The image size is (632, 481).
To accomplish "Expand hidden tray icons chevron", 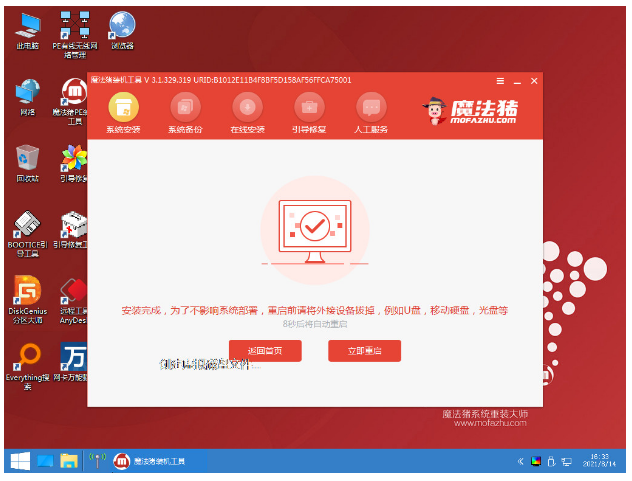I will coord(520,462).
